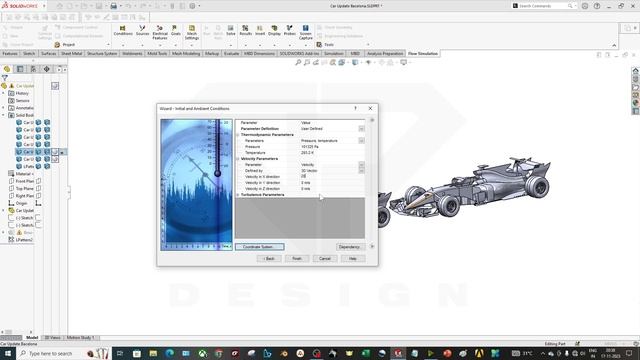Open the Display tool in the ribbon
Viewport: 640px width, 360px height.
[x=274, y=31]
